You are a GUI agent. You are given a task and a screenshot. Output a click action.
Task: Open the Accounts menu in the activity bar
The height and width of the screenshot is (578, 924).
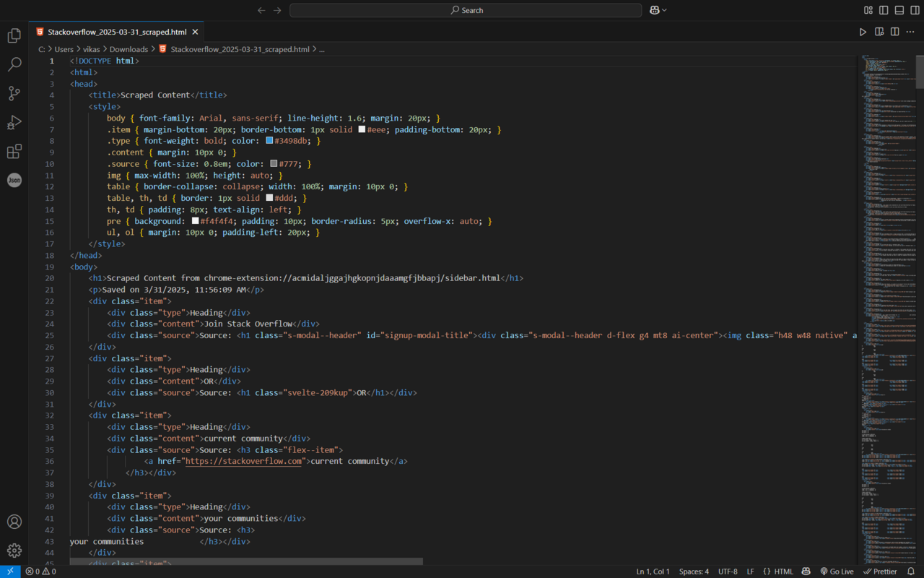[x=14, y=522]
